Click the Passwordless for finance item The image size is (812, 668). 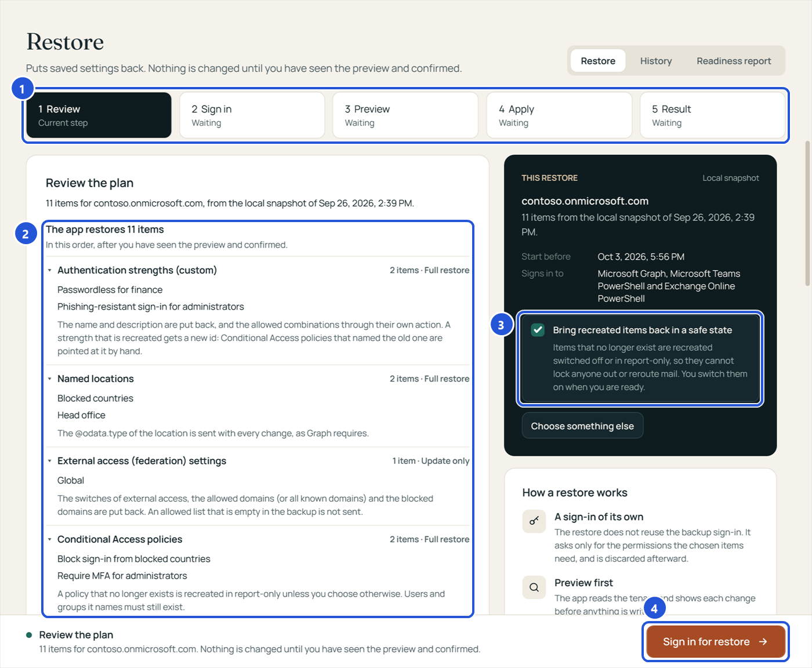click(x=110, y=290)
